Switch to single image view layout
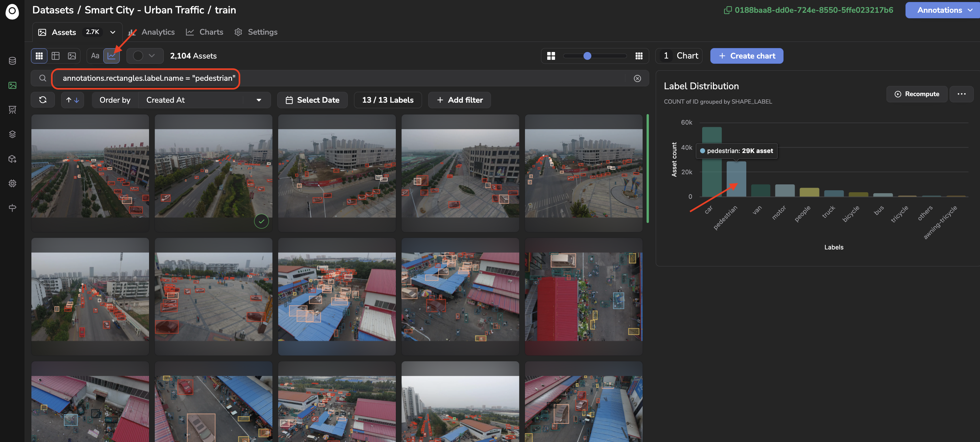This screenshot has height=442, width=980. tap(72, 56)
